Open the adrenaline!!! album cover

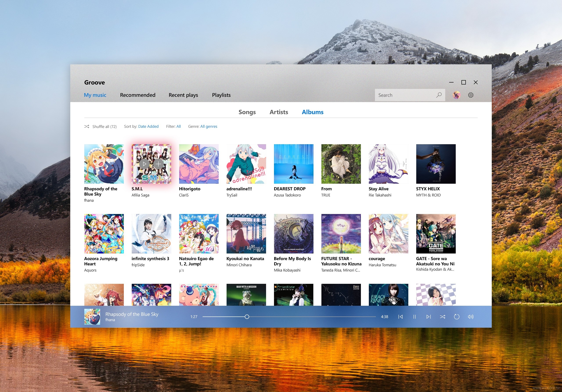pyautogui.click(x=246, y=164)
